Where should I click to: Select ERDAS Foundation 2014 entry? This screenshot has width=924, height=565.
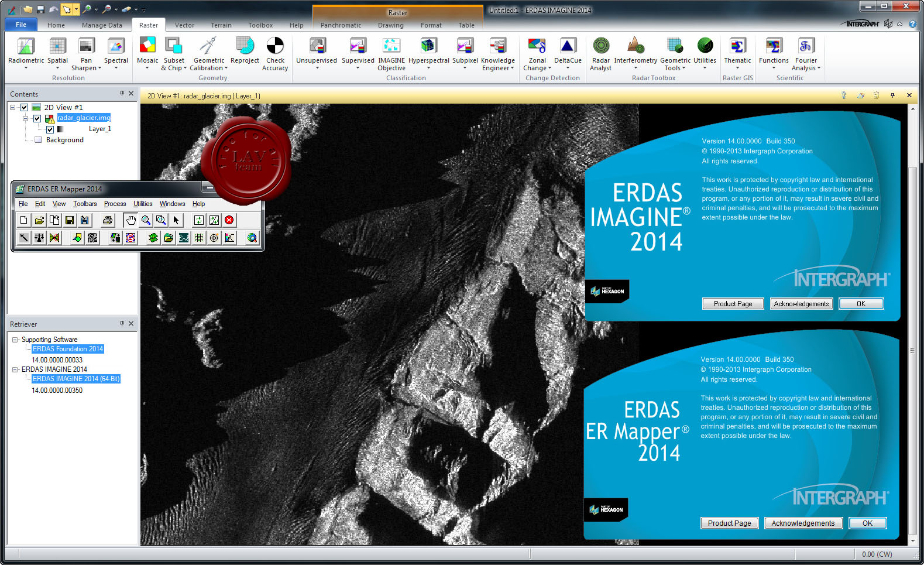coord(68,349)
